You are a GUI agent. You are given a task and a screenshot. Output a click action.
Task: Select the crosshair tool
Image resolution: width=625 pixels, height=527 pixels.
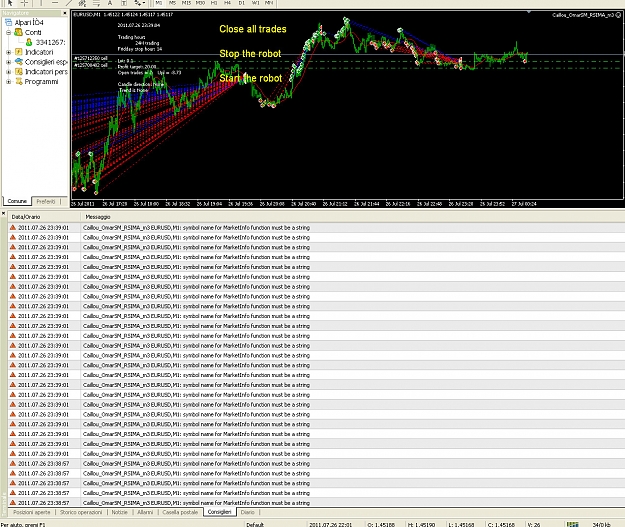pos(24,3)
